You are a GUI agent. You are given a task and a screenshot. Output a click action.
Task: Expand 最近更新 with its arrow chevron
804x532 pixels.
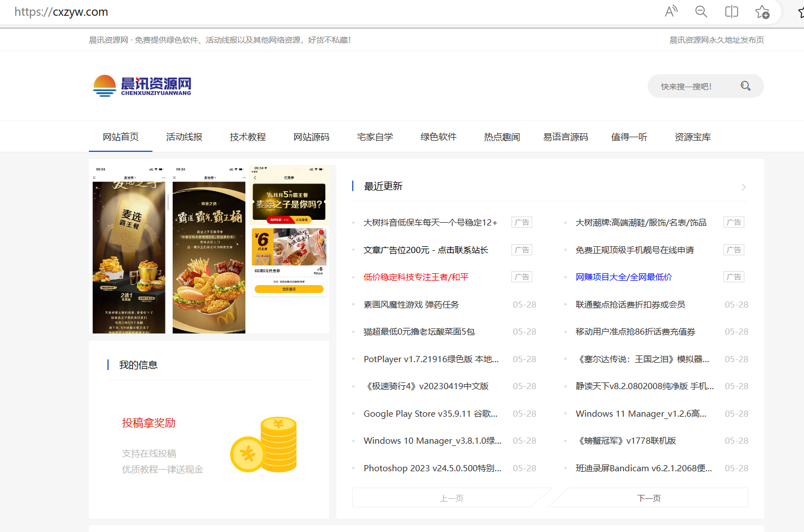point(743,187)
